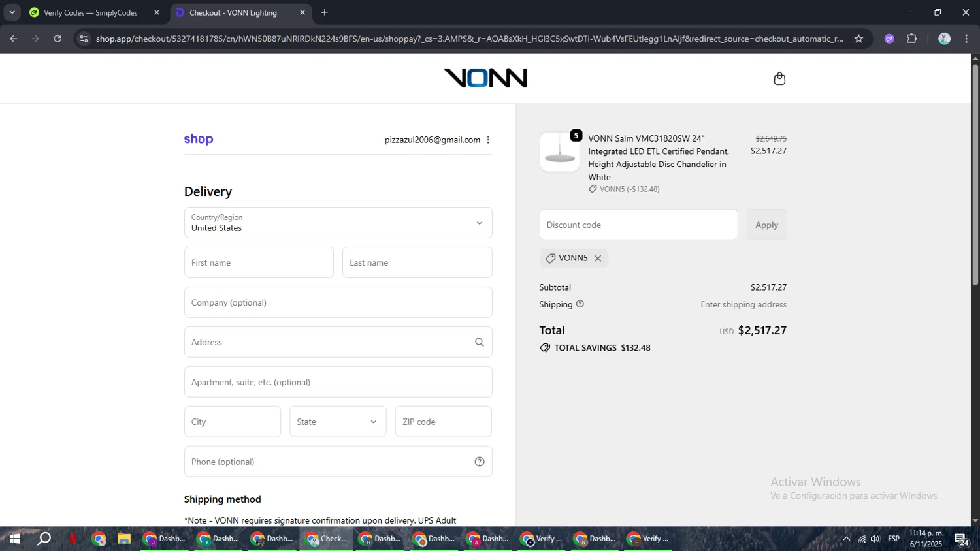Click the First name field
This screenshot has width=980, height=551.
click(259, 262)
